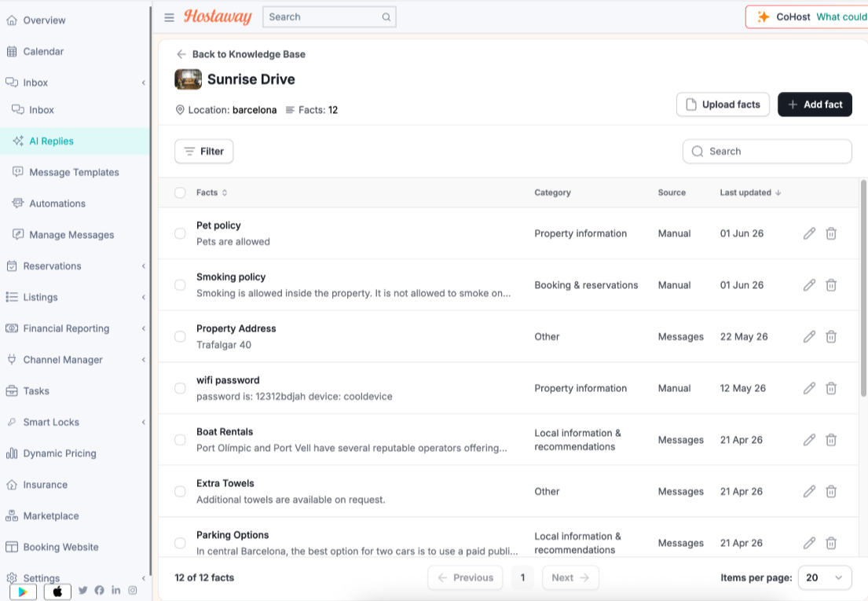Click the Sunrise Drive listing thumbnail
Viewport: 868px width, 601px height.
tap(189, 79)
